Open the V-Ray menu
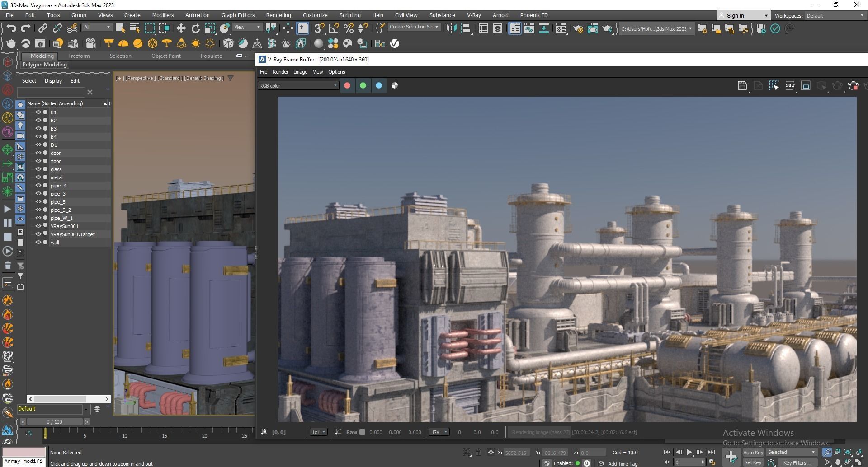 tap(474, 15)
